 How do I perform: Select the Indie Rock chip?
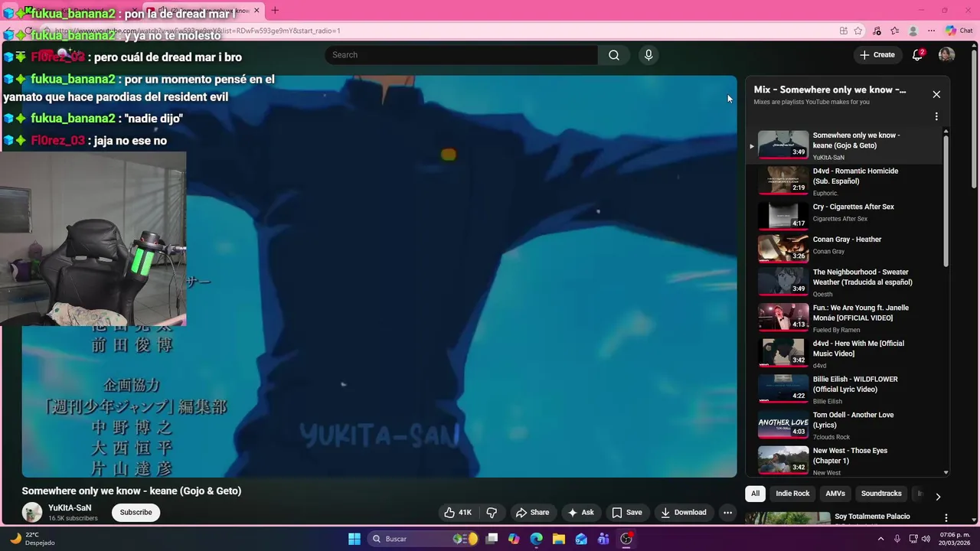[792, 494]
